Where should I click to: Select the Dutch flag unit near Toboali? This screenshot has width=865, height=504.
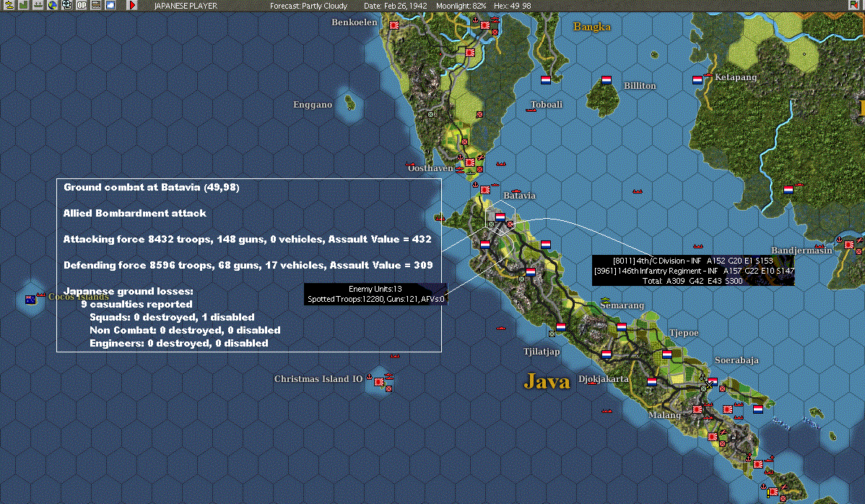pos(546,80)
